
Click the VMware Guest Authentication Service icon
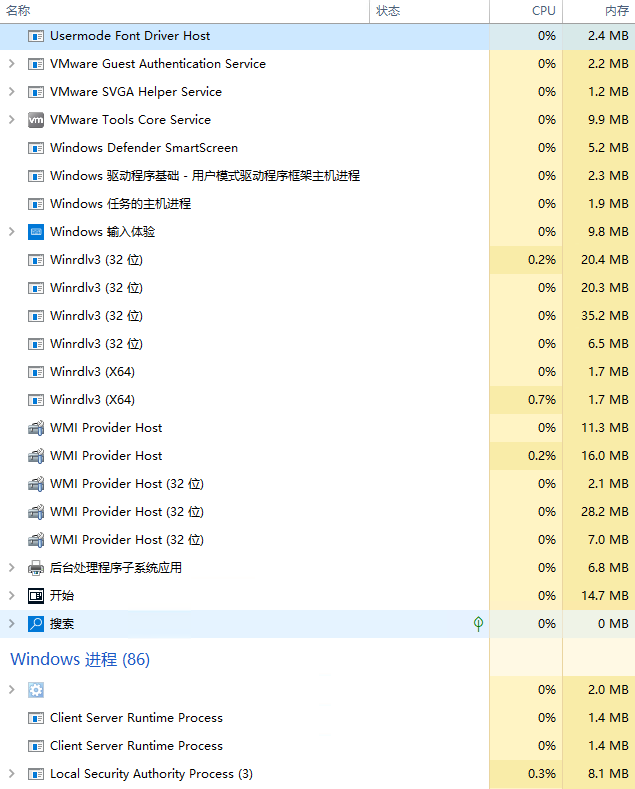(36, 64)
